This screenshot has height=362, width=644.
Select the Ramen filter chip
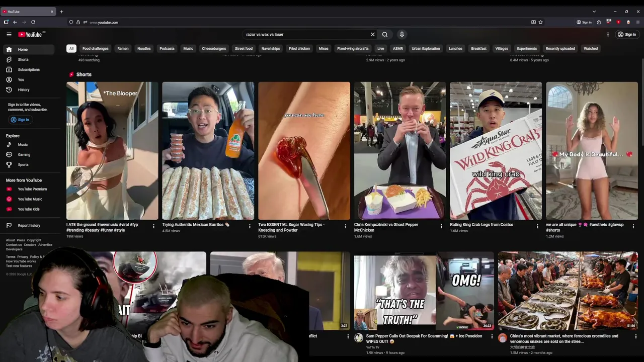tap(123, 49)
